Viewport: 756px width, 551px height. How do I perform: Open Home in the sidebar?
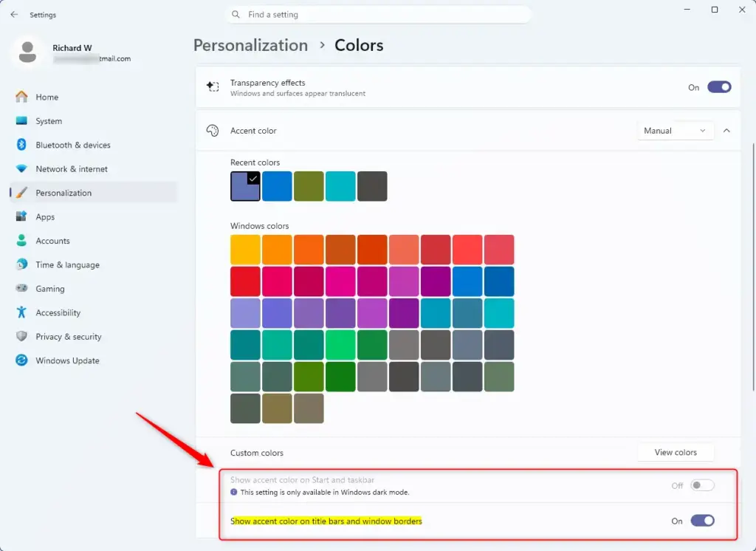(94, 97)
